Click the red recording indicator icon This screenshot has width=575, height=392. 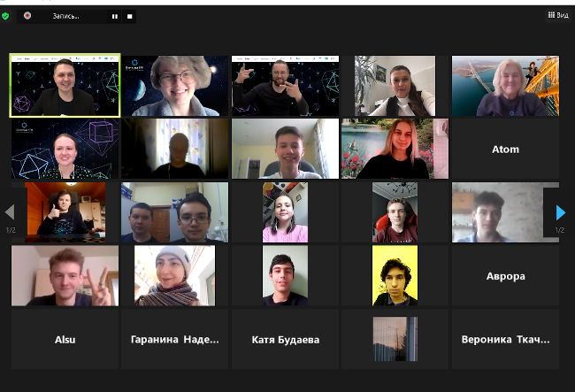(27, 16)
